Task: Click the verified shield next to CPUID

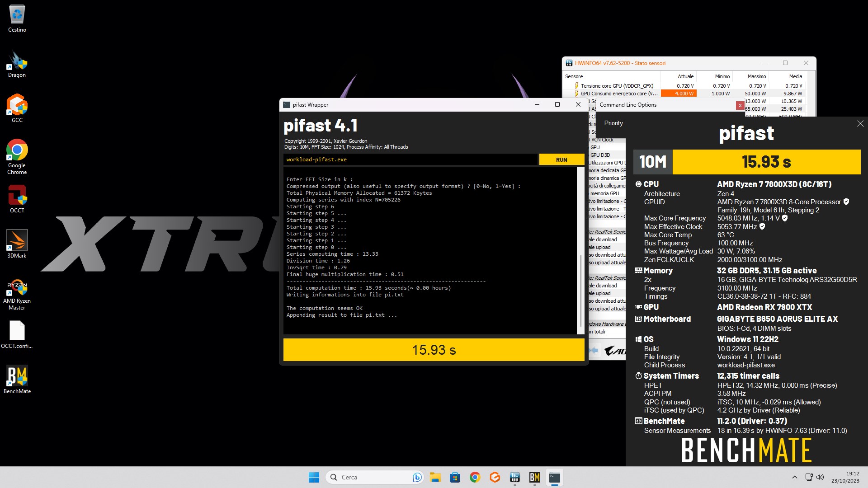Action: tap(846, 202)
